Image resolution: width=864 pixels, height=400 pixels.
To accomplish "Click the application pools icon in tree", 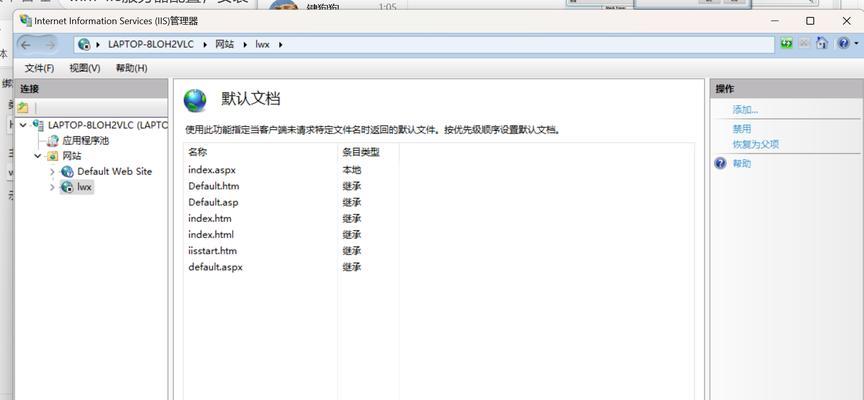I will [53, 141].
